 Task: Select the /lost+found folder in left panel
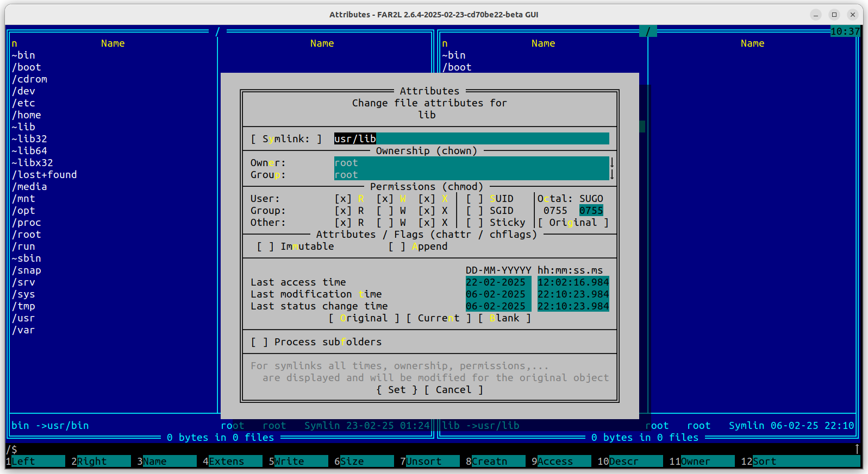(45, 175)
